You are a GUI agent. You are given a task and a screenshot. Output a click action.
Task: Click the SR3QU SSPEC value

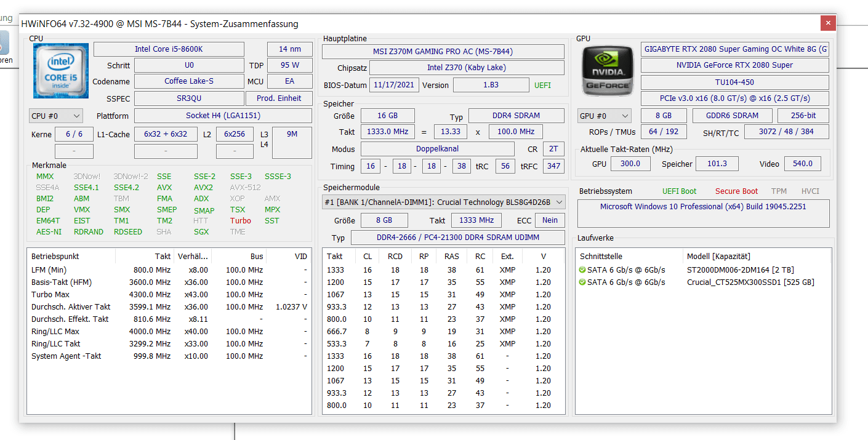(x=189, y=98)
